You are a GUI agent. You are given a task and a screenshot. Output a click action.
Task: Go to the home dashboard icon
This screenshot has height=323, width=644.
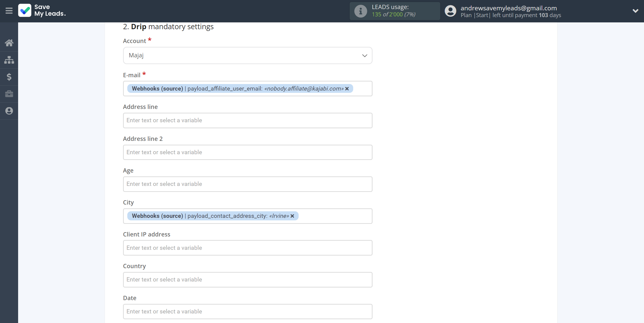[x=9, y=43]
